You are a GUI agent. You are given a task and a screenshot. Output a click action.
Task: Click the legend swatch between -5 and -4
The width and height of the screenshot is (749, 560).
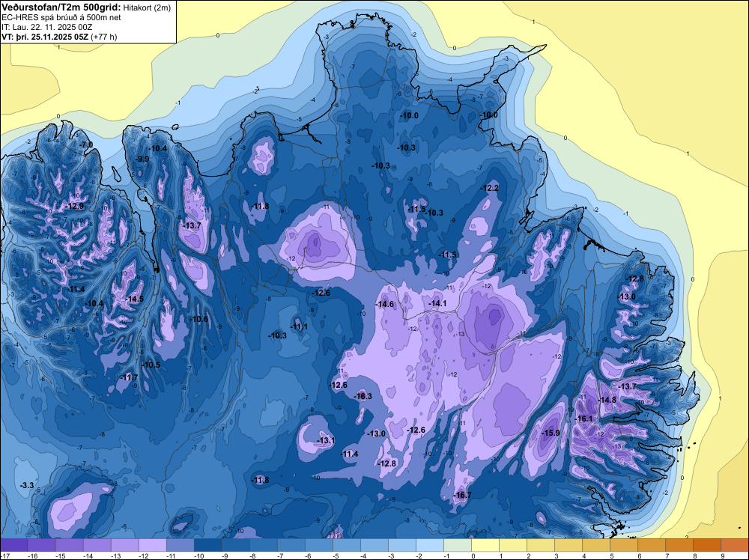tap(346, 545)
